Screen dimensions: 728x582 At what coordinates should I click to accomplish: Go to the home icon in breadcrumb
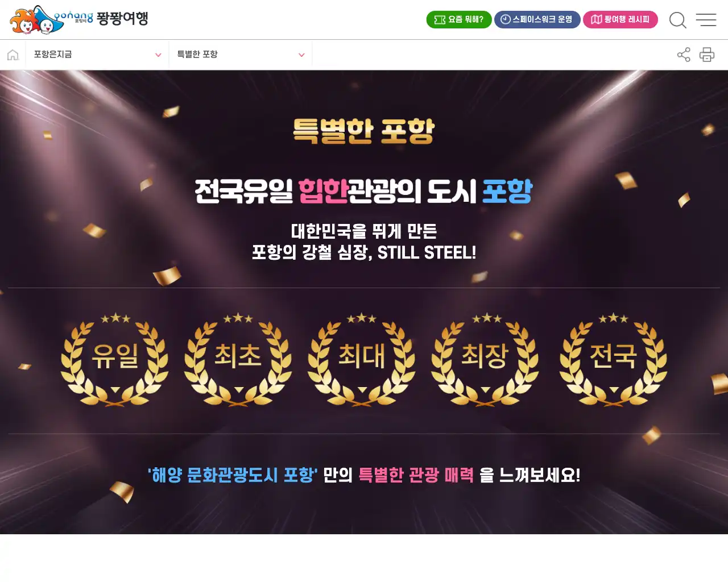[13, 55]
